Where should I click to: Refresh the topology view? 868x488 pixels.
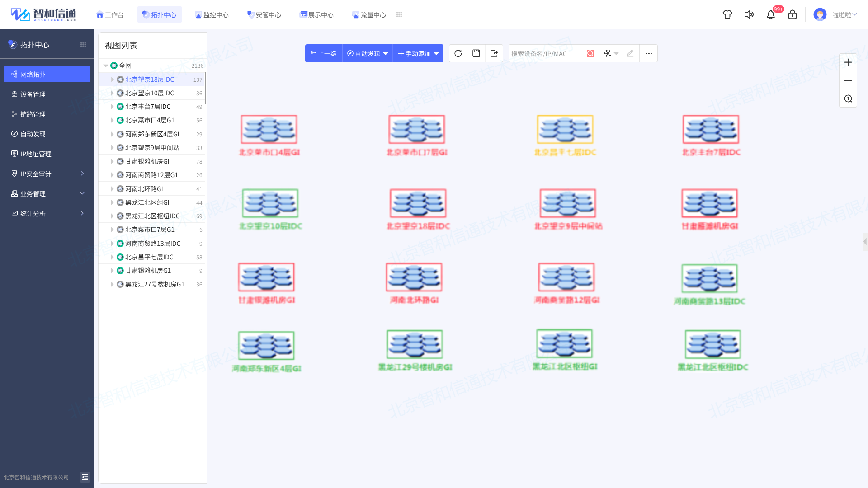[x=458, y=53]
